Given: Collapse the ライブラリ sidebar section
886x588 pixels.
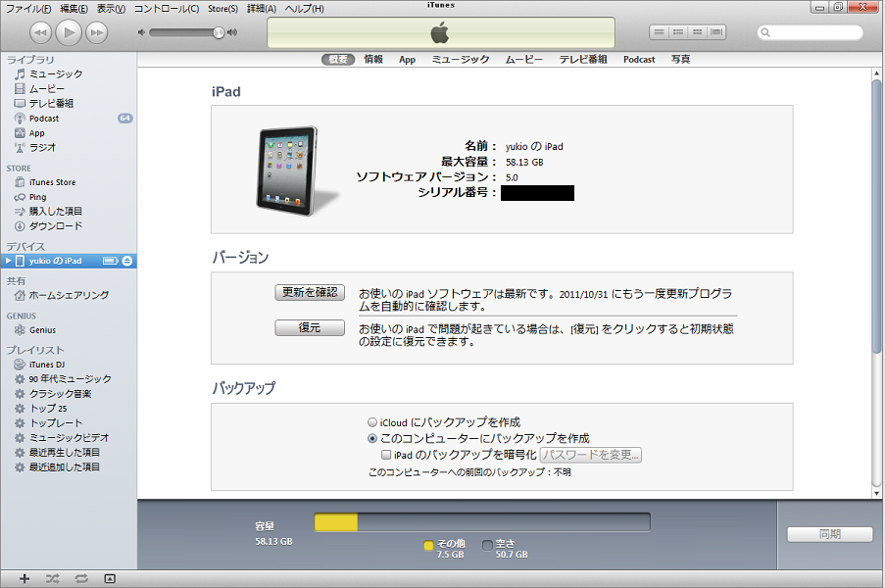Looking at the screenshot, I should pos(30,60).
